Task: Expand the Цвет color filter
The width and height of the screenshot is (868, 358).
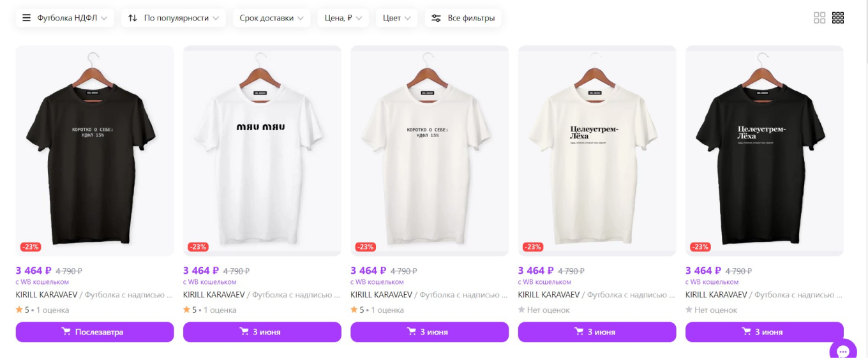Action: (396, 18)
